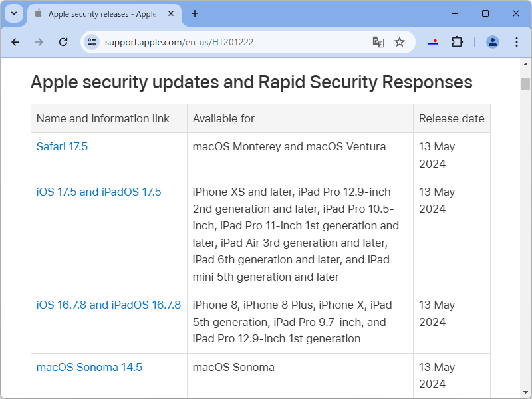The width and height of the screenshot is (532, 399).
Task: Open the three-dot Chrome menu
Action: click(x=517, y=41)
